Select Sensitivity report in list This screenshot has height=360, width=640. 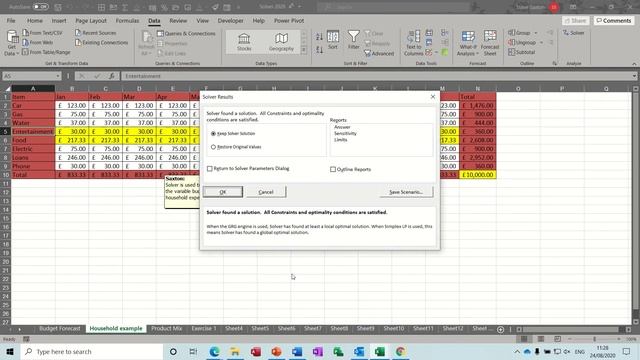click(x=345, y=133)
